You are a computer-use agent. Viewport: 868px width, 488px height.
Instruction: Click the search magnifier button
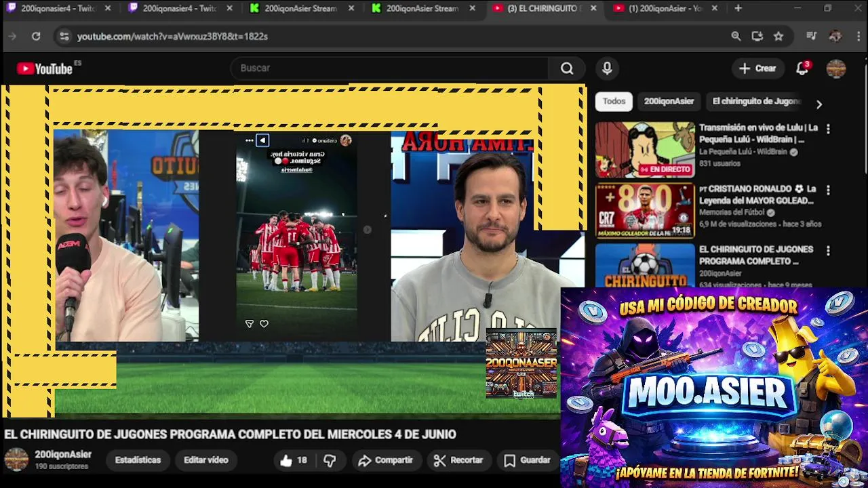(x=567, y=68)
